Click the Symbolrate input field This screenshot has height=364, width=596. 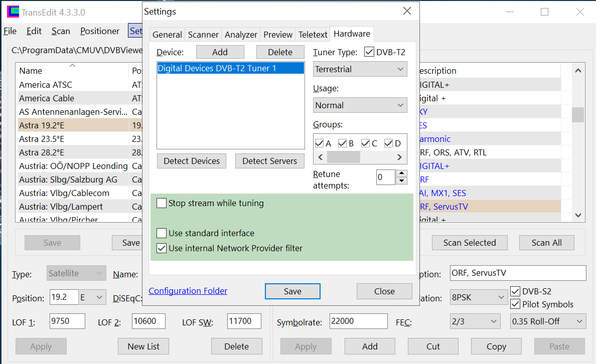[358, 321]
